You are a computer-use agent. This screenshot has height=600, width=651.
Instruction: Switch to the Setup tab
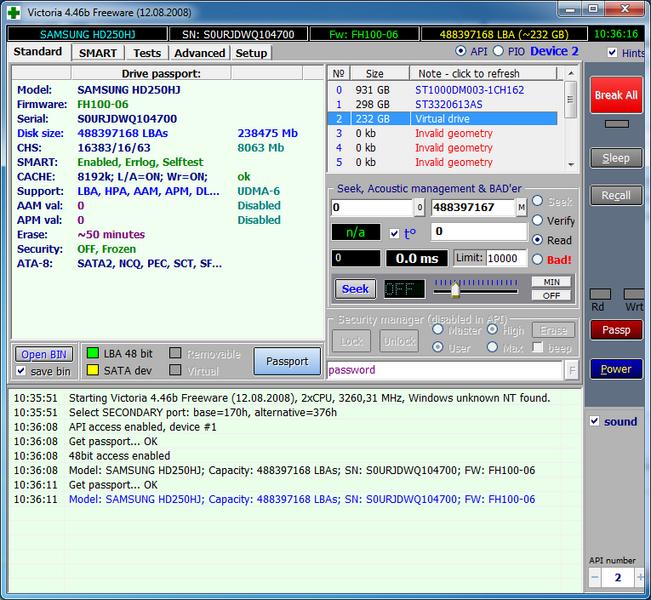click(251, 53)
